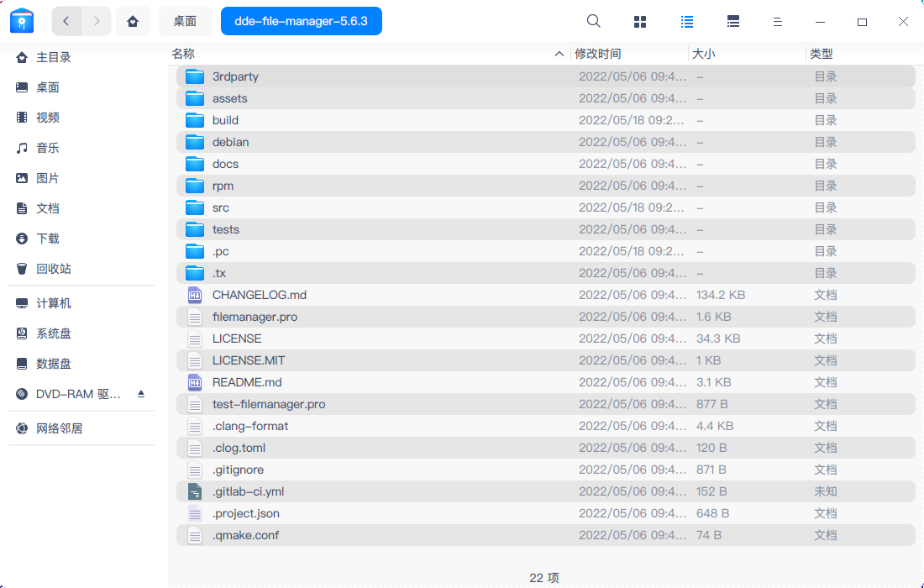Select the rpm folder

click(546, 186)
